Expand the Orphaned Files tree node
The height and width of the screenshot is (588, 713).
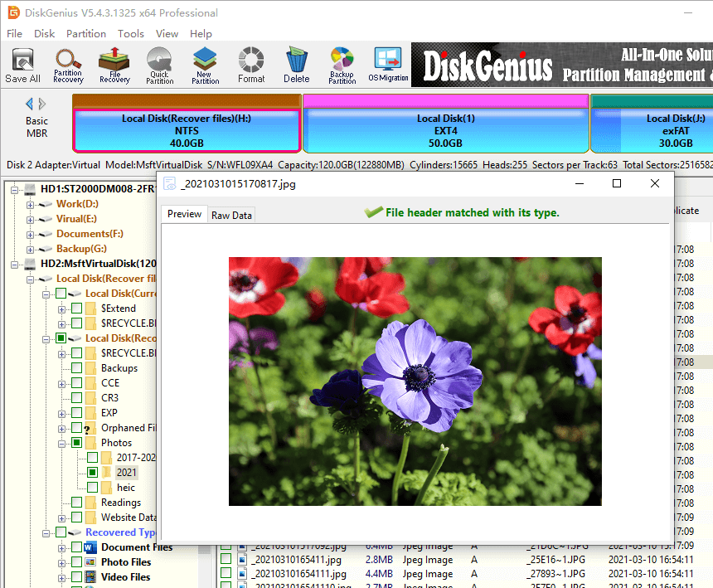tap(61, 428)
